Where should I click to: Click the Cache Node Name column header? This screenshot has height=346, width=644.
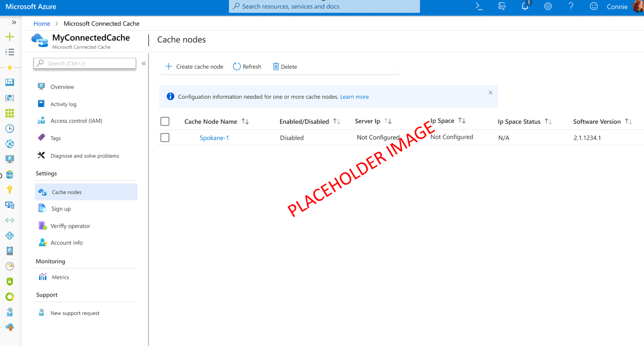(x=211, y=121)
